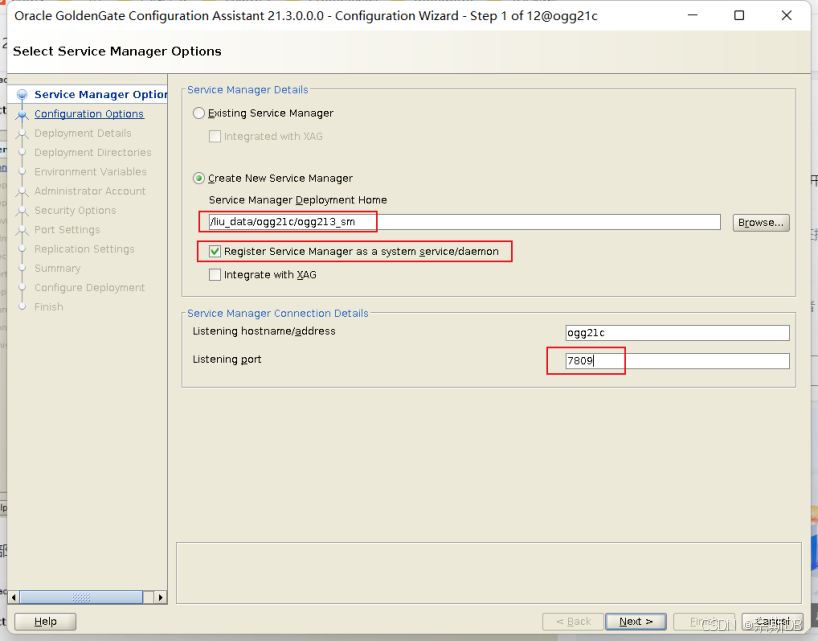Select Service Manager Options step in sidebar
The height and width of the screenshot is (641, 818).
pos(100,94)
